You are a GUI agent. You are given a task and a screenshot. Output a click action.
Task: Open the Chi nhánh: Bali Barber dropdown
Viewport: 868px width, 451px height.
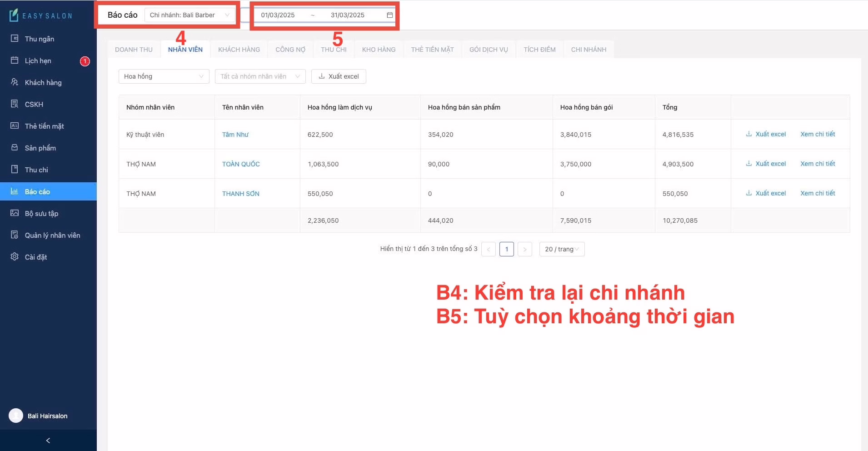[190, 15]
